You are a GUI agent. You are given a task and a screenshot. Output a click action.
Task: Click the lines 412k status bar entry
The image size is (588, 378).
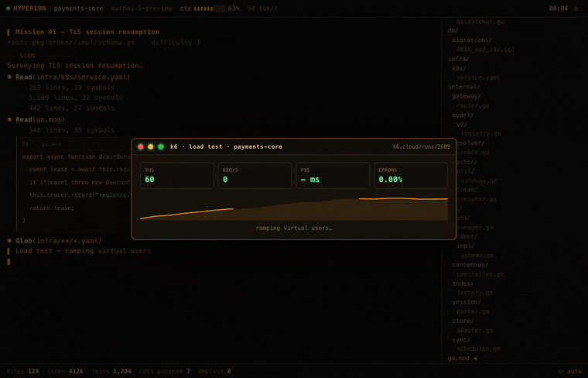point(65,371)
